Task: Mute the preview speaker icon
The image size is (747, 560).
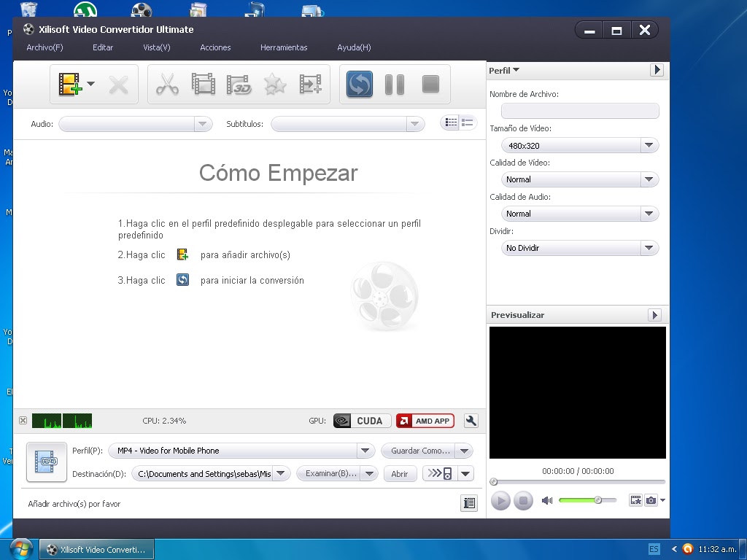Action: (547, 500)
